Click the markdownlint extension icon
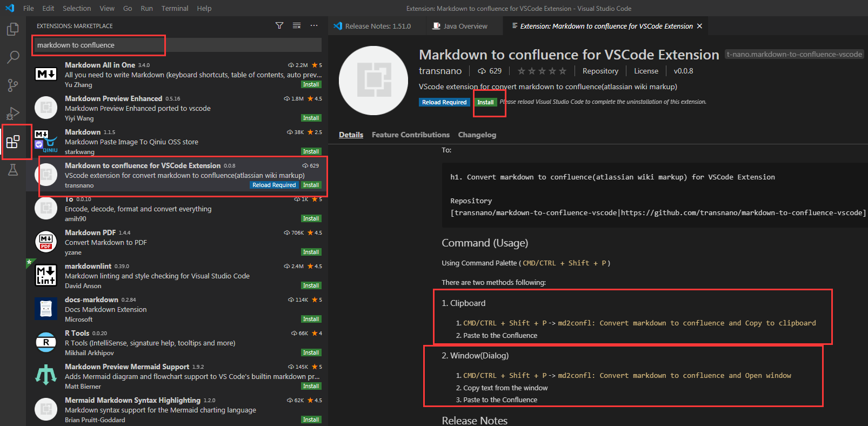The width and height of the screenshot is (868, 426). pos(46,275)
